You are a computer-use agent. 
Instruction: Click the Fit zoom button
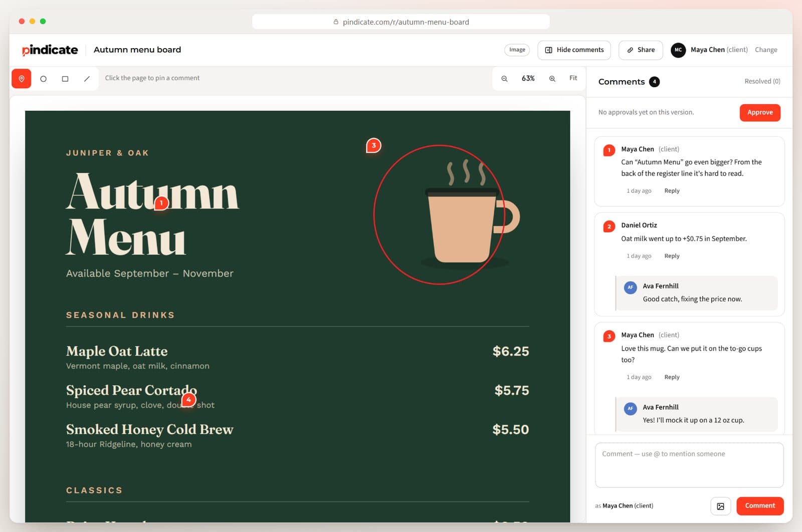click(x=573, y=78)
